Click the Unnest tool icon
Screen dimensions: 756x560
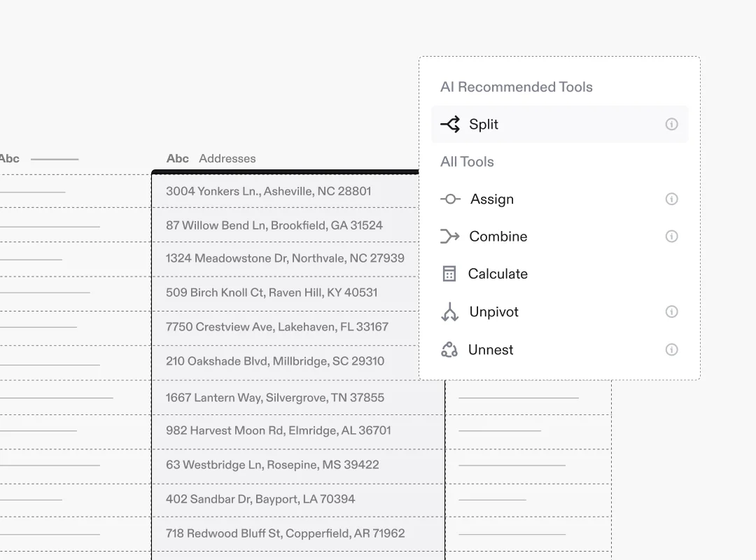pos(451,349)
